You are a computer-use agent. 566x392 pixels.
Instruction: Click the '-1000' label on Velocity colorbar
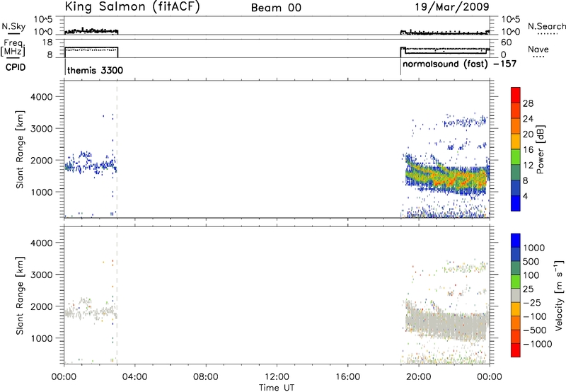[x=537, y=344]
